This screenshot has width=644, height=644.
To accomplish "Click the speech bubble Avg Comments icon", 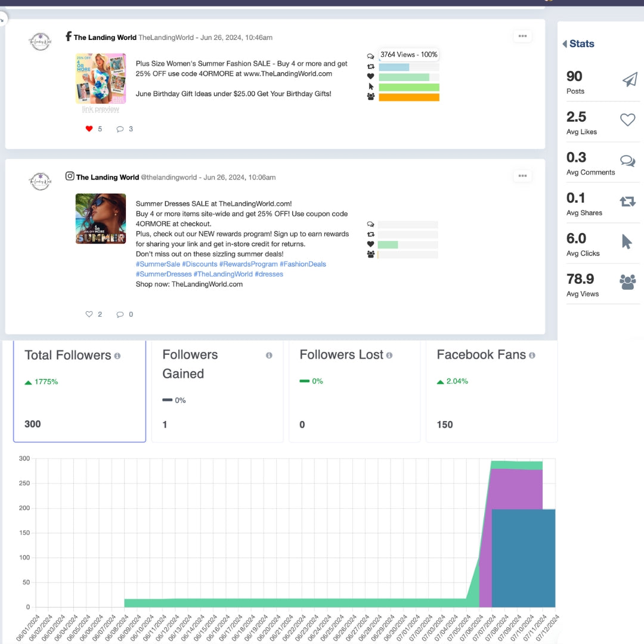I will [x=627, y=161].
